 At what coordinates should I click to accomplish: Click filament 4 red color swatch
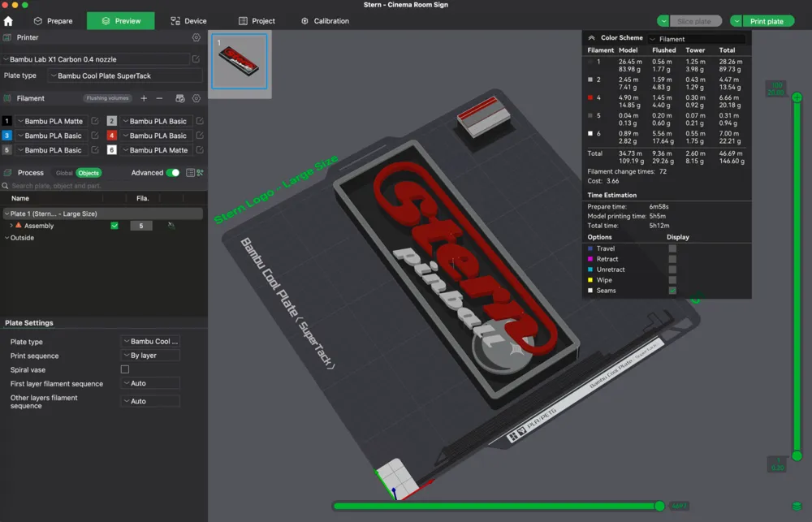coord(111,136)
